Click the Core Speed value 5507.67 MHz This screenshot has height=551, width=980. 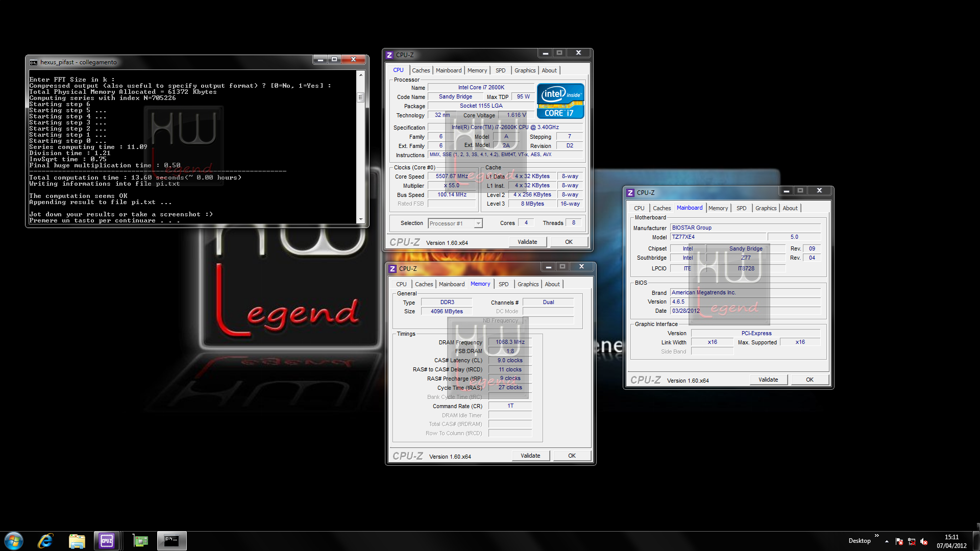tap(452, 177)
